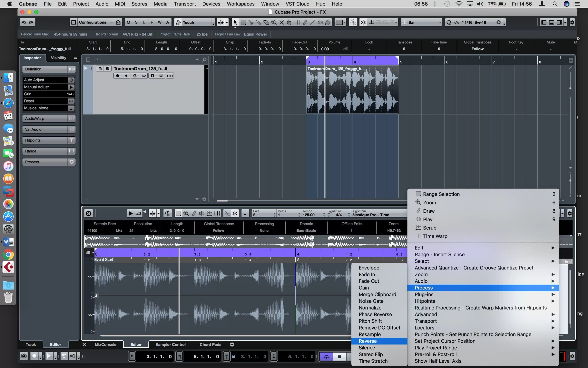The image size is (588, 368).
Task: Toggle Snap to Zero Crossing in the main toolbar
Action: point(353,22)
